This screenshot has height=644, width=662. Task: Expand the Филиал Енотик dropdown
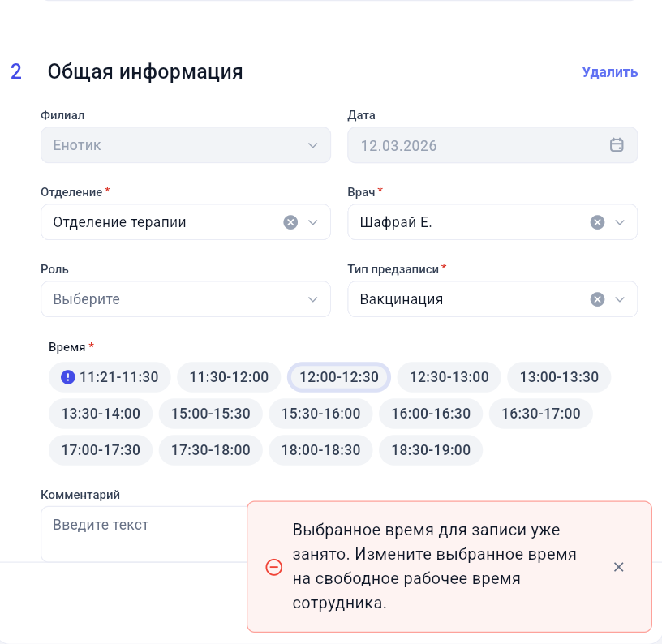tap(186, 144)
